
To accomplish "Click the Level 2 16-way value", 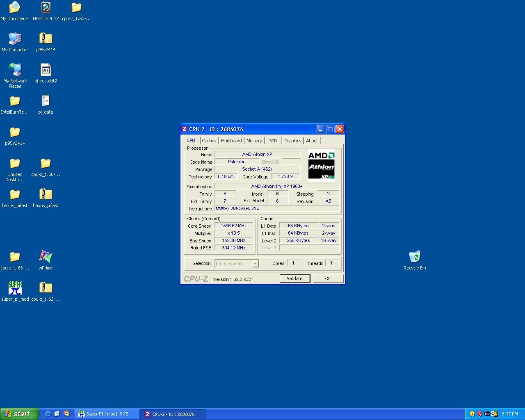I will 329,240.
